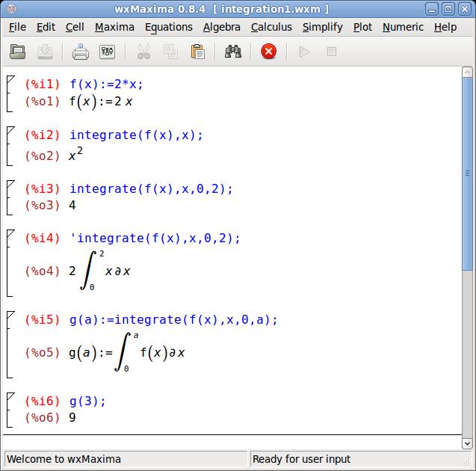476x471 pixels.
Task: Click the vertical scrollbar thumb
Action: tap(467, 173)
